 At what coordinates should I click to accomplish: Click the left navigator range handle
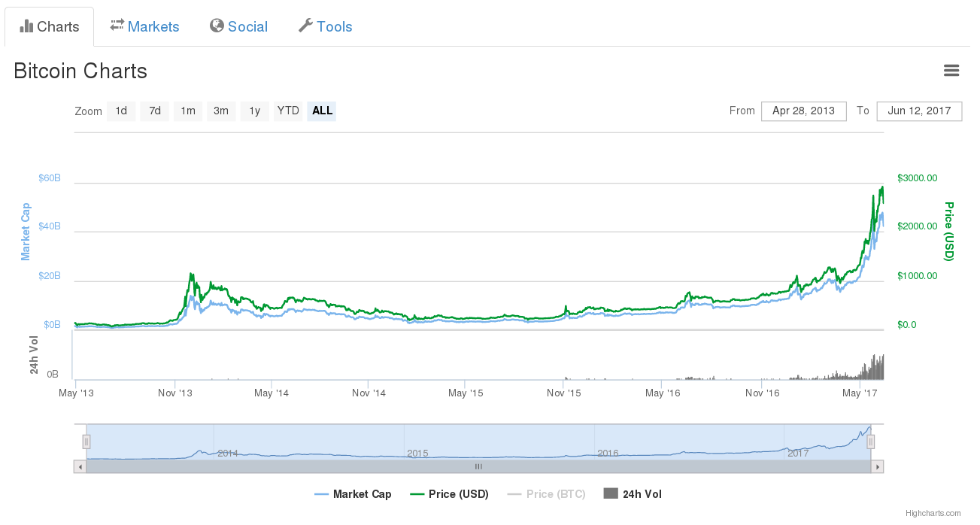86,442
